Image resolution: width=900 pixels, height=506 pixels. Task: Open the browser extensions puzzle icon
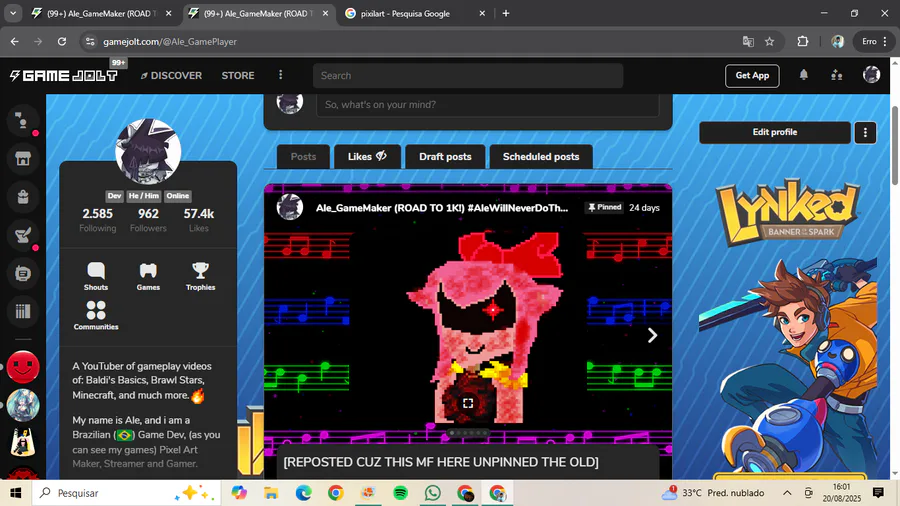tap(802, 41)
